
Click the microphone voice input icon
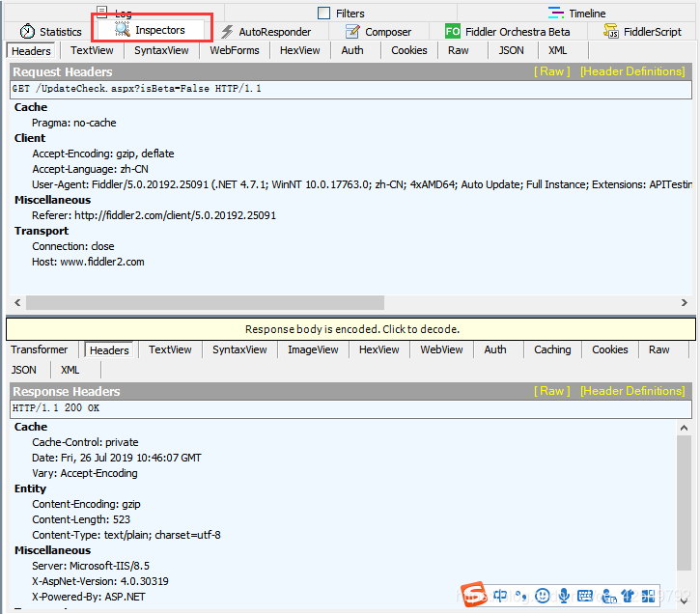tap(564, 596)
